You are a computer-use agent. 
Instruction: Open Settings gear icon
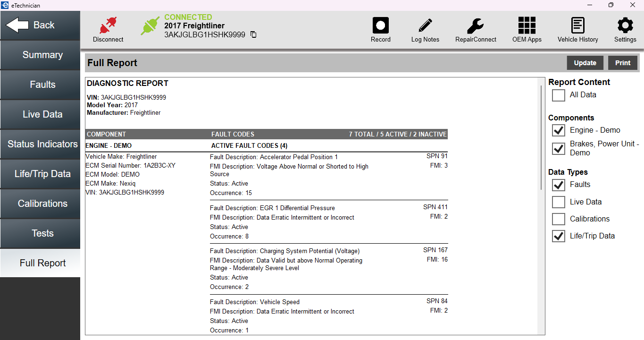625,25
